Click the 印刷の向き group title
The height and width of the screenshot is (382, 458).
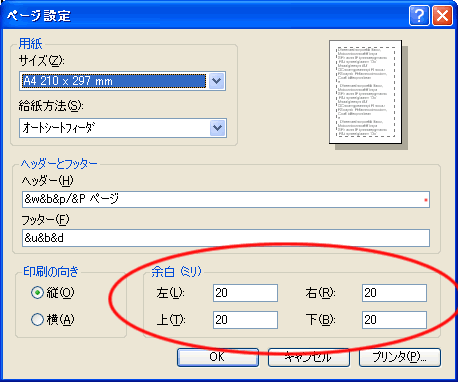(51, 272)
